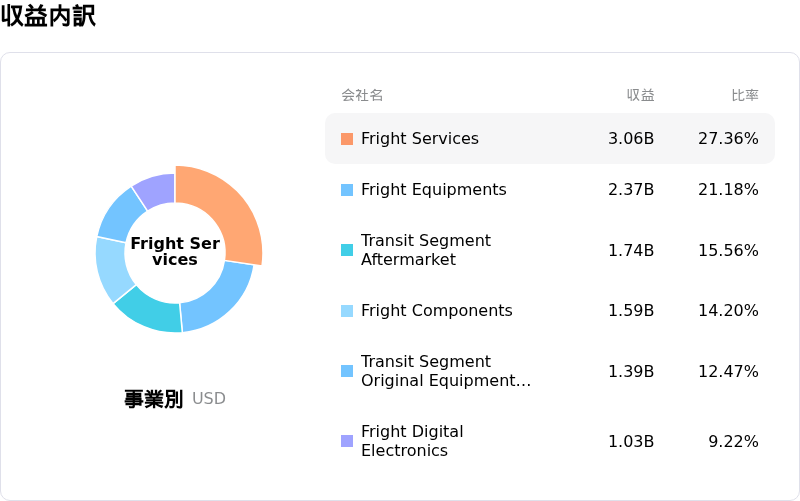The image size is (800, 501).
Task: Click the purple donut chart segment
Action: pos(158,190)
